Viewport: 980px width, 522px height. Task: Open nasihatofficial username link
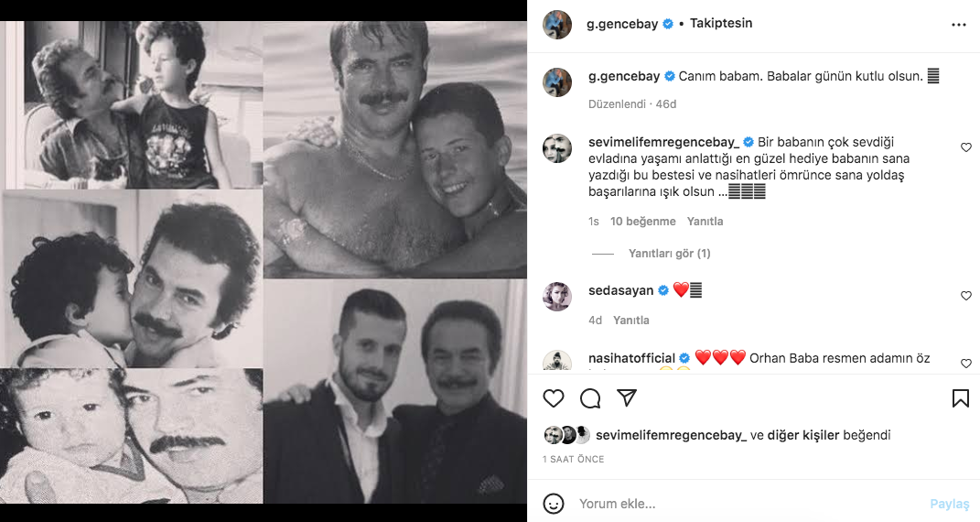[x=631, y=358]
